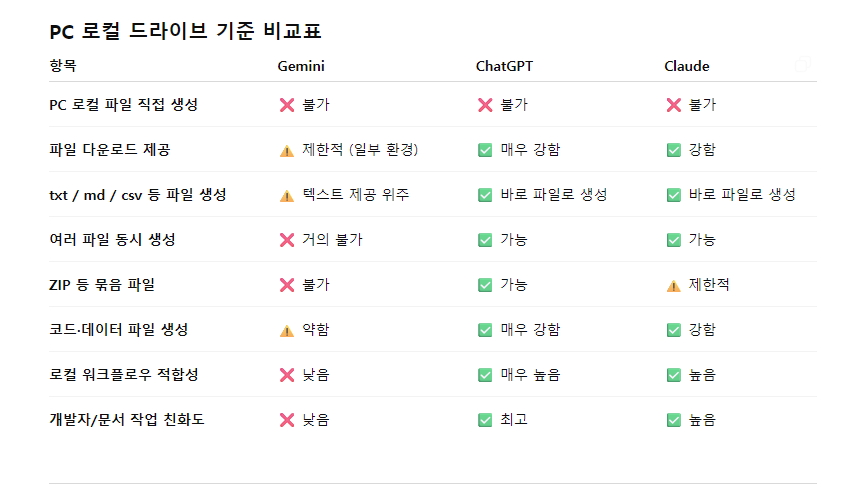The height and width of the screenshot is (484, 850).
Task: Click the '로컬 워크플로우 적합성' row label
Action: click(x=123, y=375)
